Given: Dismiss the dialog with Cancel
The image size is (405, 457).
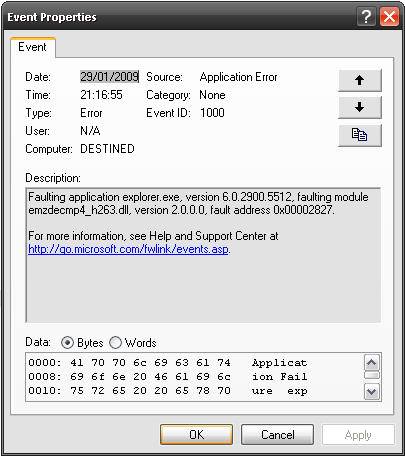Looking at the screenshot, I should [x=277, y=435].
